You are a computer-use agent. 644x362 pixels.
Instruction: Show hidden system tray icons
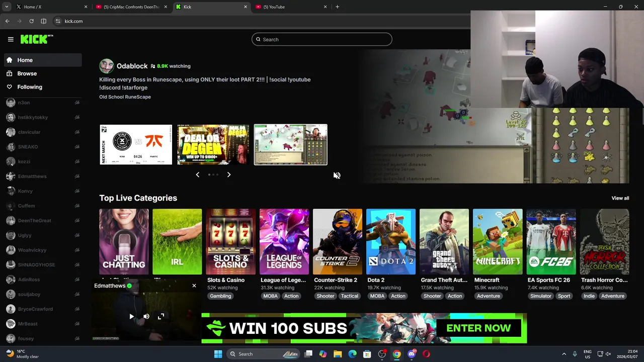point(563,354)
